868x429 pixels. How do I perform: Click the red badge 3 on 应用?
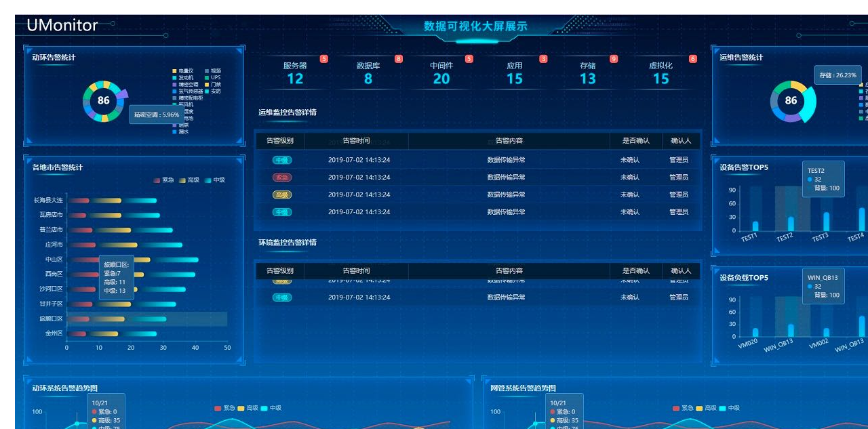(x=543, y=59)
